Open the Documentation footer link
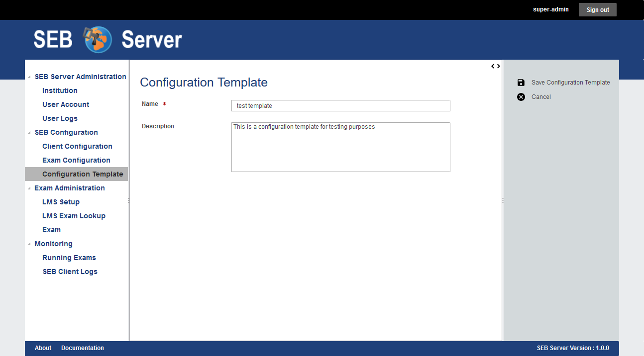Screen dimensions: 644x356 pos(83,348)
